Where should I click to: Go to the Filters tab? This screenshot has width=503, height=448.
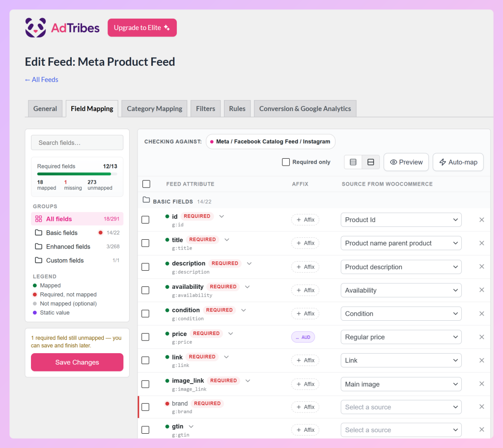click(206, 109)
